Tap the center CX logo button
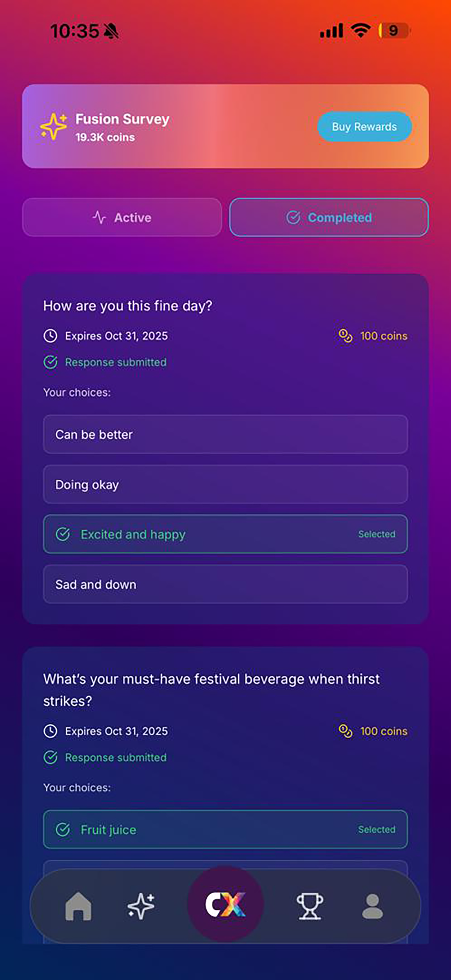The image size is (451, 980). tap(225, 904)
